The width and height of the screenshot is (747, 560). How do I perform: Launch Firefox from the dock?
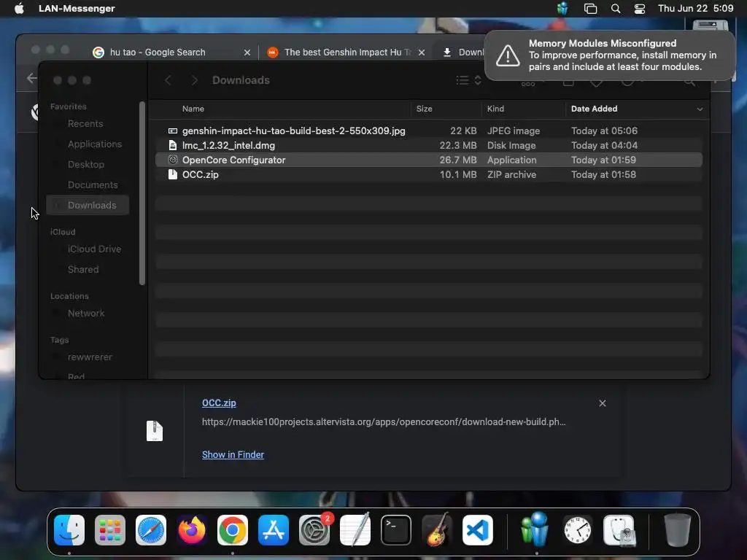(192, 530)
